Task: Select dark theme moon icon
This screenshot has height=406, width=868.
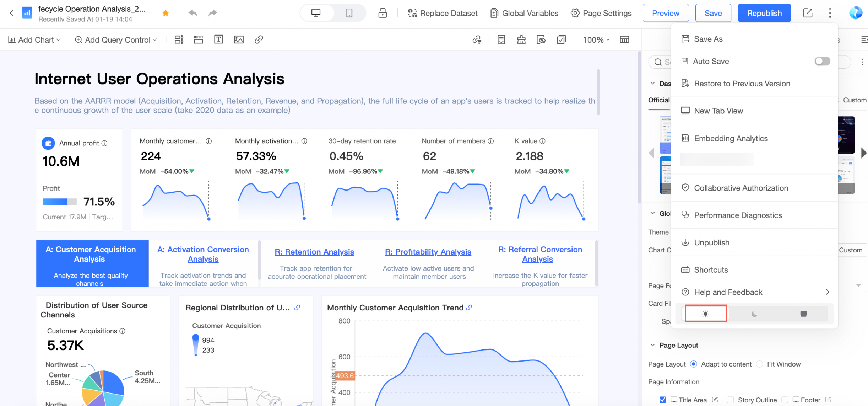Action: tap(754, 314)
